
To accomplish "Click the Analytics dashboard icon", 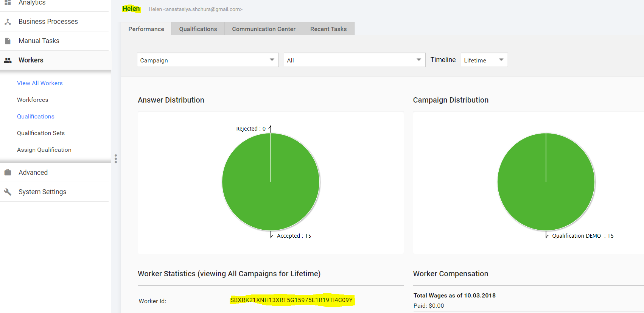I will (x=8, y=2).
